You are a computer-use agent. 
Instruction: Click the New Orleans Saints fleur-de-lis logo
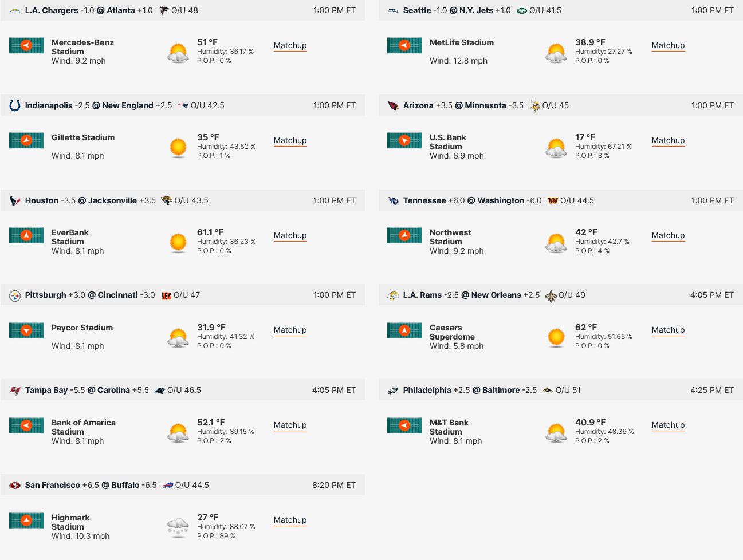tap(551, 295)
